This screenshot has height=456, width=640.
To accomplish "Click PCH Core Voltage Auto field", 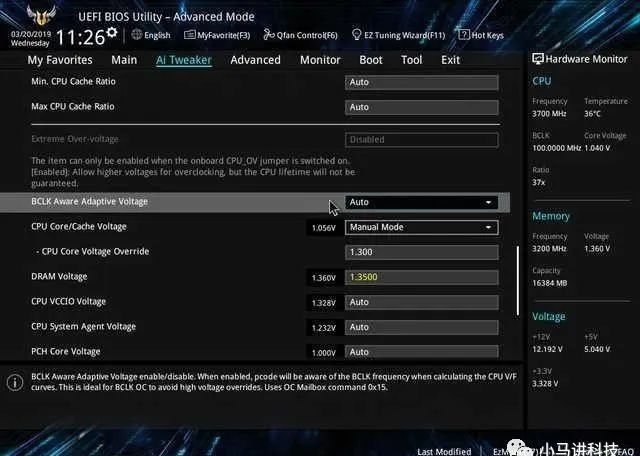I will pyautogui.click(x=422, y=351).
